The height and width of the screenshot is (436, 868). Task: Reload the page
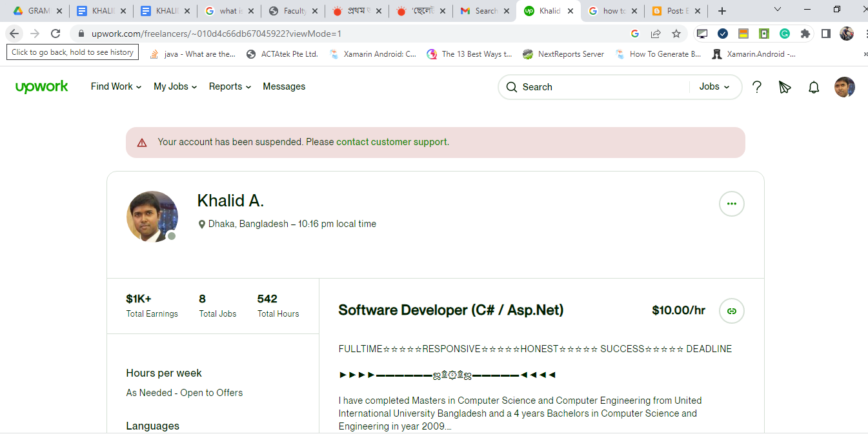[x=56, y=34]
